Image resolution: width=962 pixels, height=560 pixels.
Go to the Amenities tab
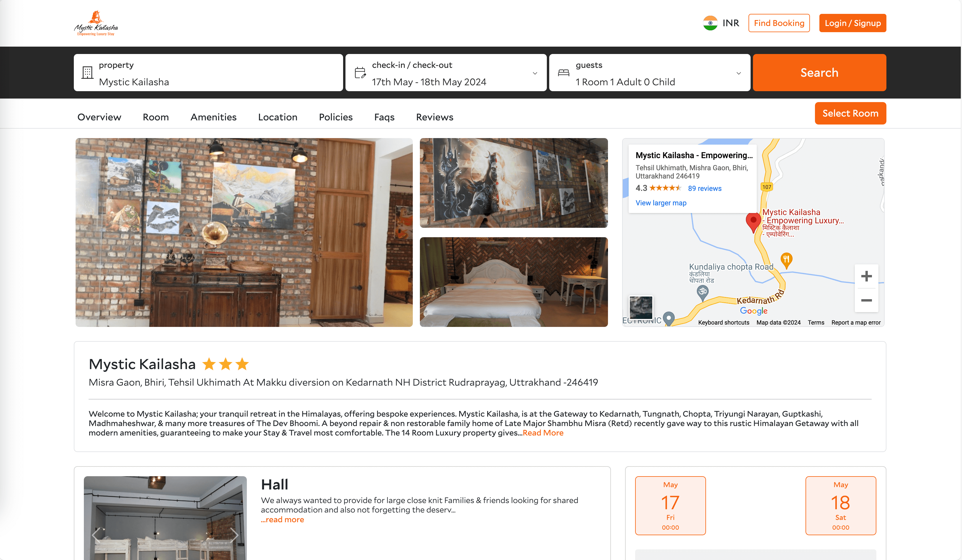point(213,117)
